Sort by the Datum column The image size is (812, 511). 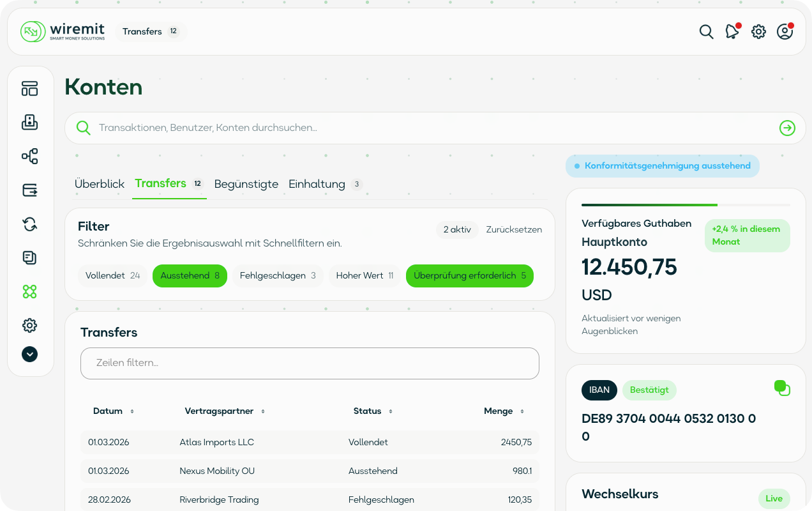pyautogui.click(x=114, y=411)
